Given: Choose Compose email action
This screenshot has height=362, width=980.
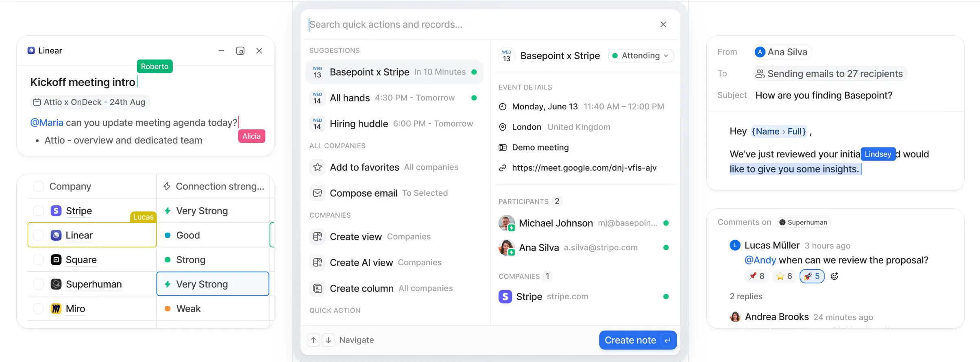Looking at the screenshot, I should pyautogui.click(x=394, y=193).
